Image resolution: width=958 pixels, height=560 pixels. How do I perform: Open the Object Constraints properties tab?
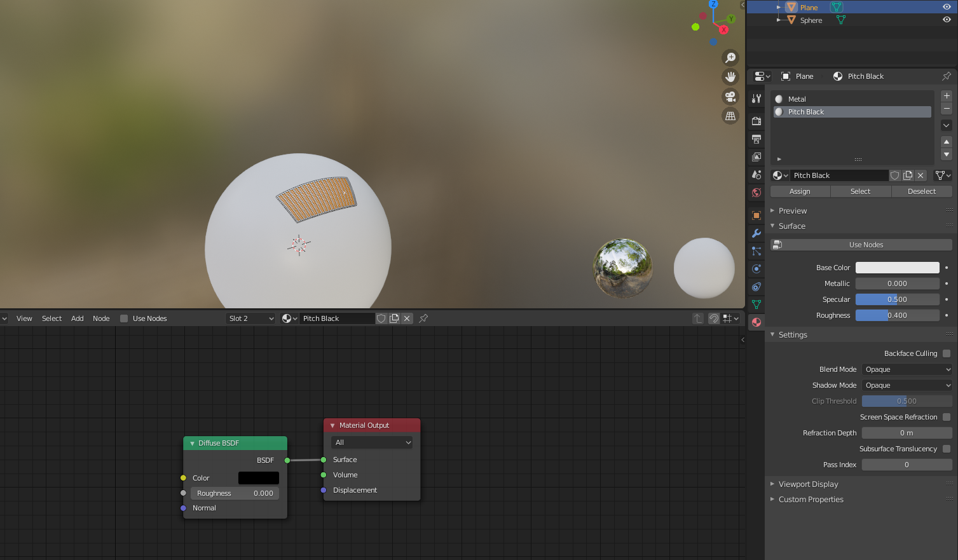pyautogui.click(x=756, y=287)
